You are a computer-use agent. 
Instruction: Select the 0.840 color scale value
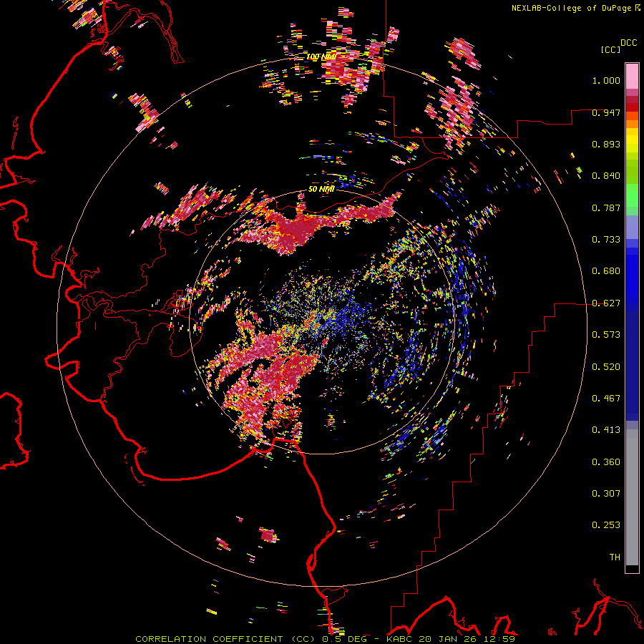(606, 176)
